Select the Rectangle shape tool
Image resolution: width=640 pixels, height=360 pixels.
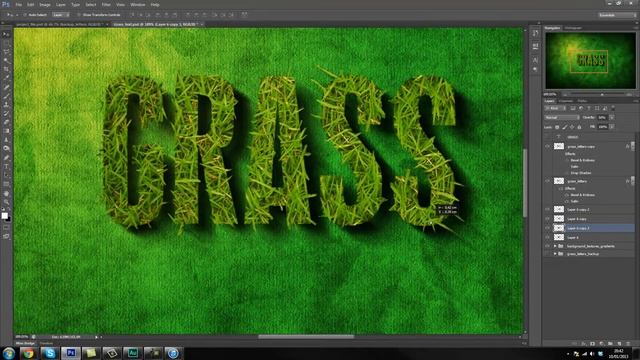pyautogui.click(x=6, y=184)
